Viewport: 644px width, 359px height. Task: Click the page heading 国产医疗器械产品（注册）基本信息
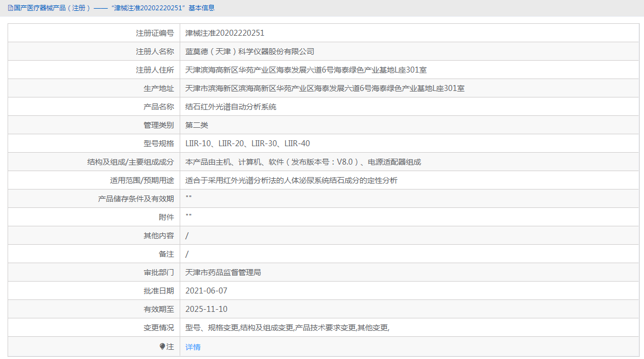click(x=114, y=8)
